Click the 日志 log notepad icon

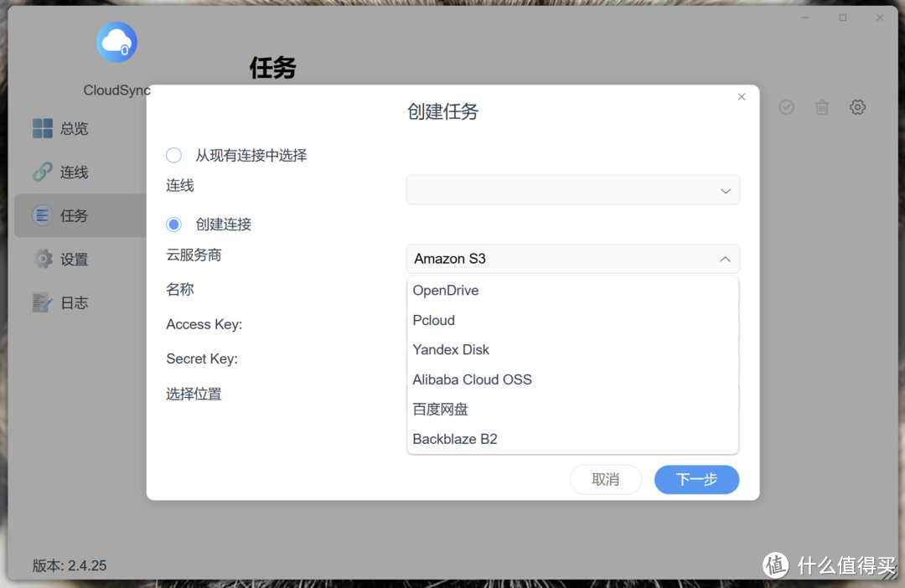click(42, 303)
